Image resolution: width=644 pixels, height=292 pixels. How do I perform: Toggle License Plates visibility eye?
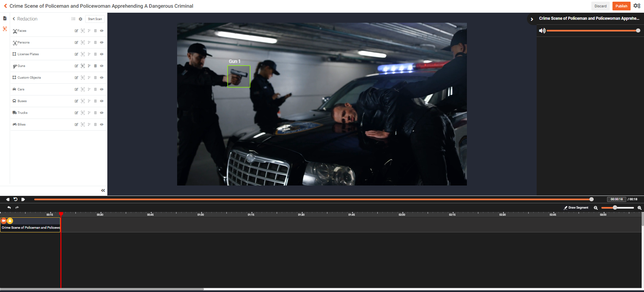pyautogui.click(x=102, y=54)
